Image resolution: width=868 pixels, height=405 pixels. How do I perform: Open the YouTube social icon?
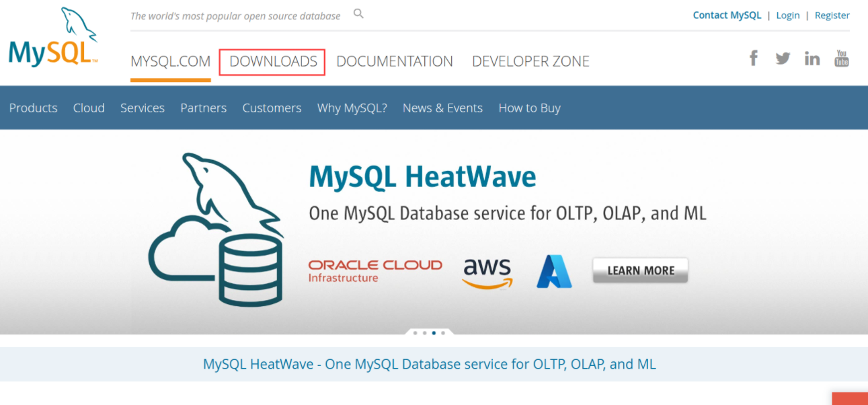(x=842, y=58)
